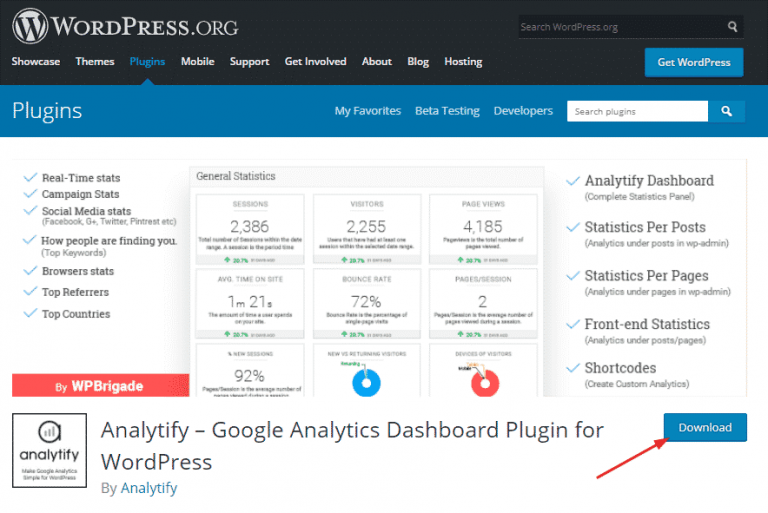Click the 'Front-end Statistics' text

[647, 324]
